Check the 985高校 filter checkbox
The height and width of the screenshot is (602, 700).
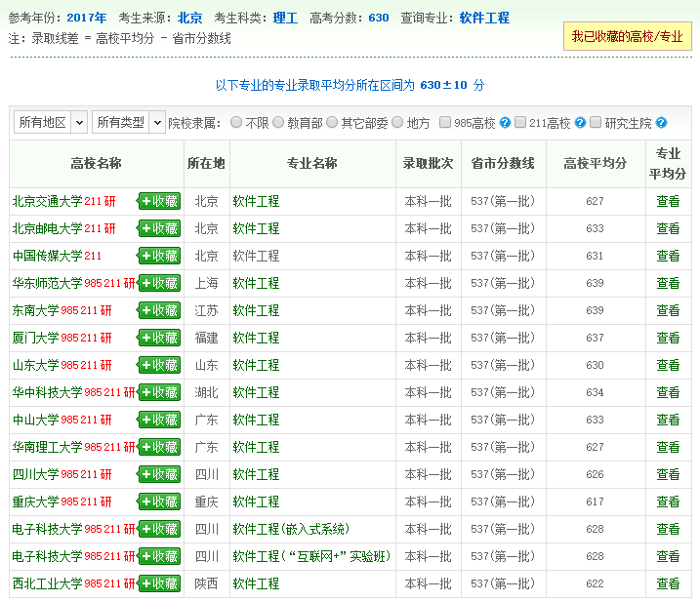[x=445, y=122]
